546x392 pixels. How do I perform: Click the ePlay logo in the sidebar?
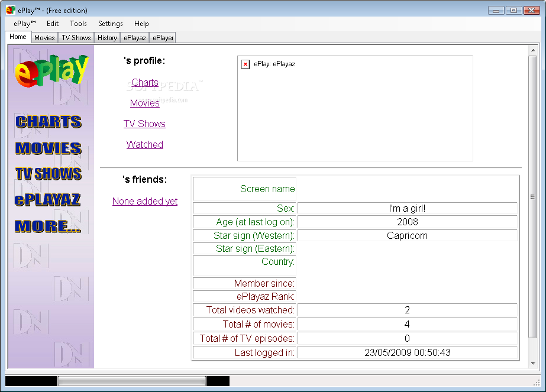pyautogui.click(x=51, y=71)
